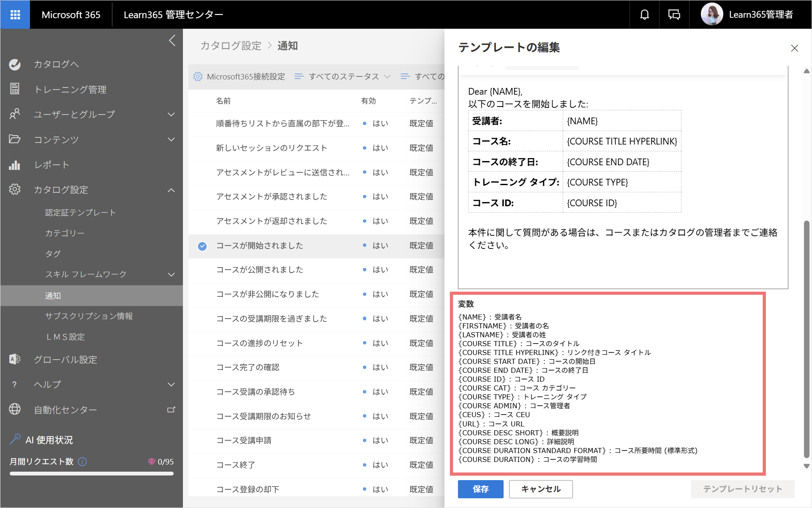Deselect the コースが開始されました row checkmark

coord(202,246)
